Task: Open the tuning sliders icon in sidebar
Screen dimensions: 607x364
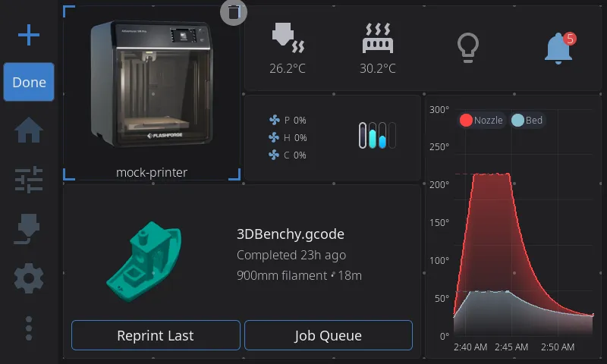Action: click(x=29, y=180)
